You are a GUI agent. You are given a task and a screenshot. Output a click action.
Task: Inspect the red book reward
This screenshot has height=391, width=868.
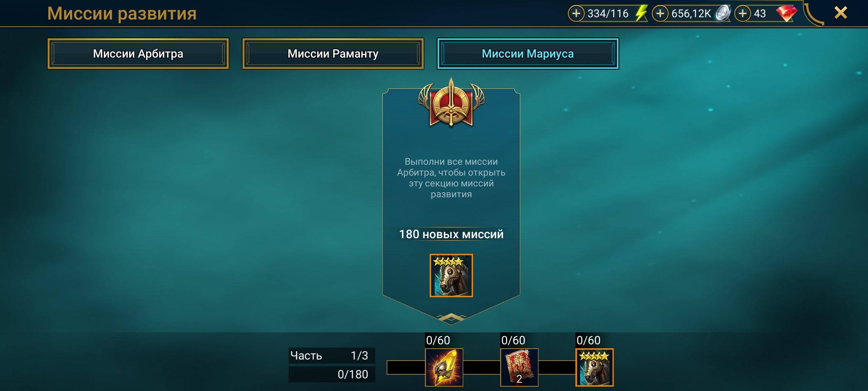[519, 367]
